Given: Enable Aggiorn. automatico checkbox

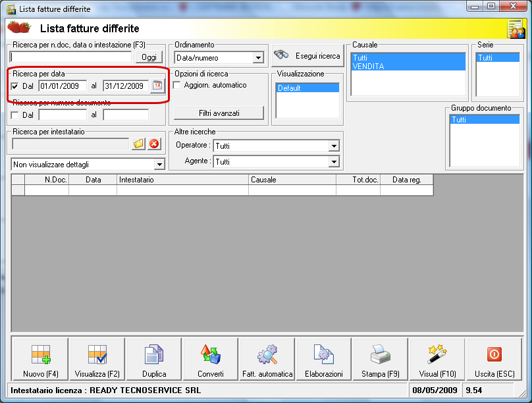Looking at the screenshot, I should (176, 85).
